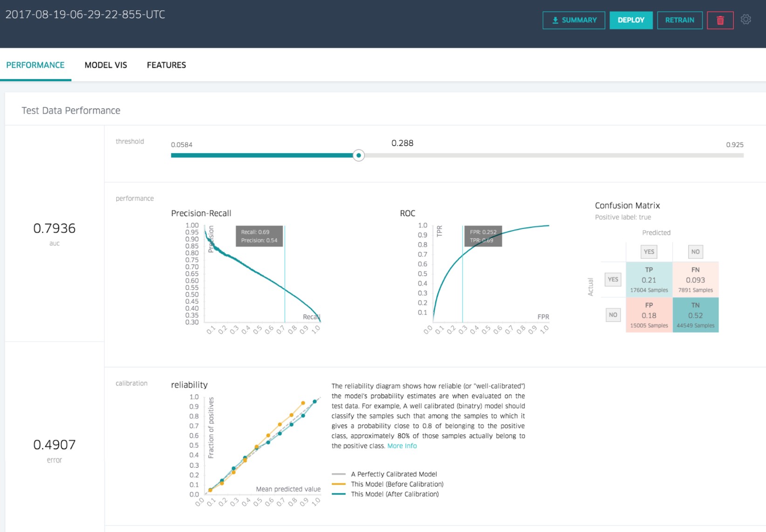Click the FN cell in confusion matrix
This screenshot has width=766, height=532.
point(695,280)
